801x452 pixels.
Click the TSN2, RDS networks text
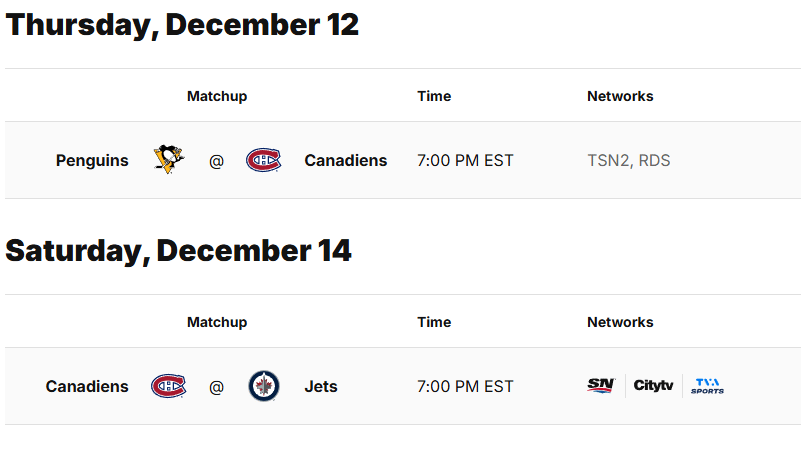[x=628, y=160]
